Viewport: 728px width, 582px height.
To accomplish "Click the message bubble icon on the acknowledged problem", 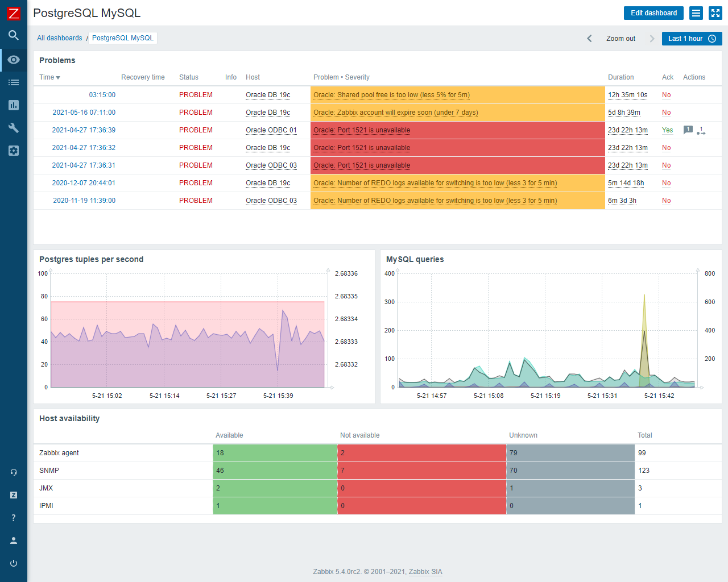I will [x=688, y=130].
